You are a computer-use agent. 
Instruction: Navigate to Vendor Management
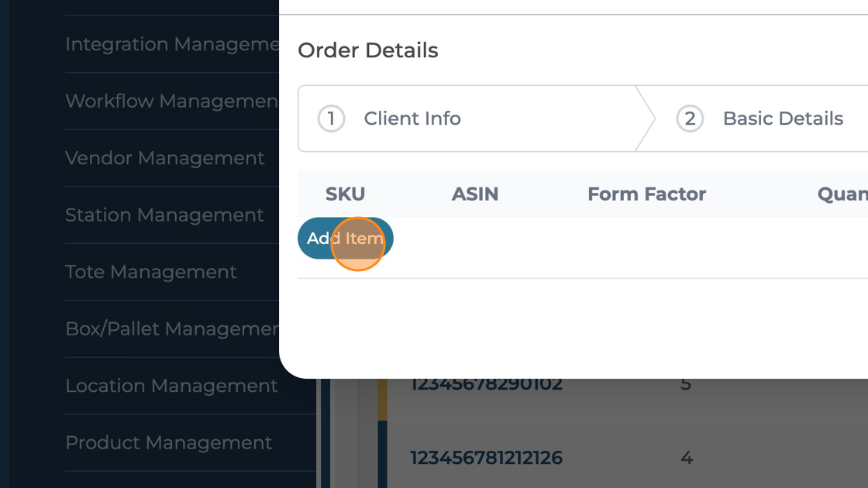point(165,158)
